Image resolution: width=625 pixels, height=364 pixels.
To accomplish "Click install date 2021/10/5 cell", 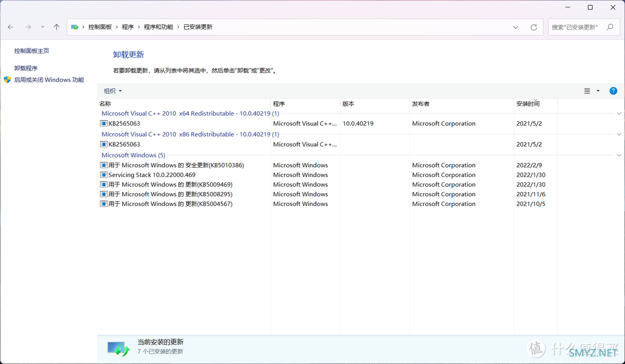I will [x=531, y=204].
